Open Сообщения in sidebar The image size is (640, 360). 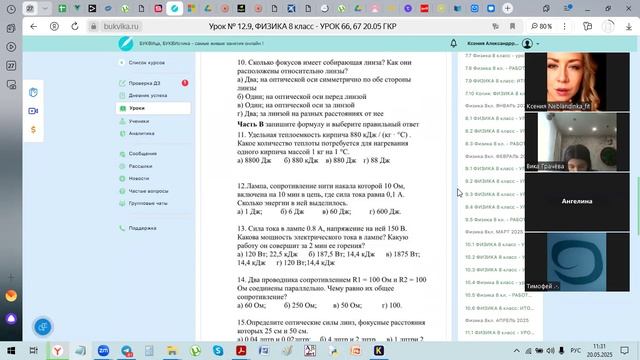point(142,154)
